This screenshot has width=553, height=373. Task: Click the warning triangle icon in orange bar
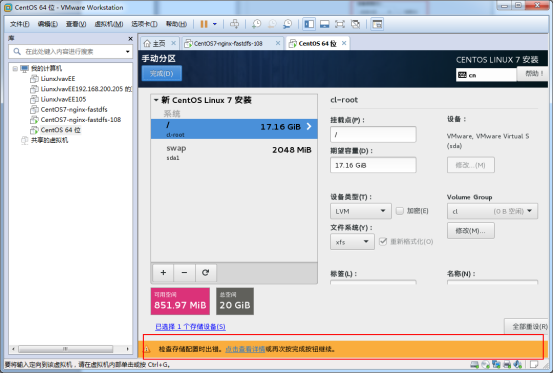(147, 349)
